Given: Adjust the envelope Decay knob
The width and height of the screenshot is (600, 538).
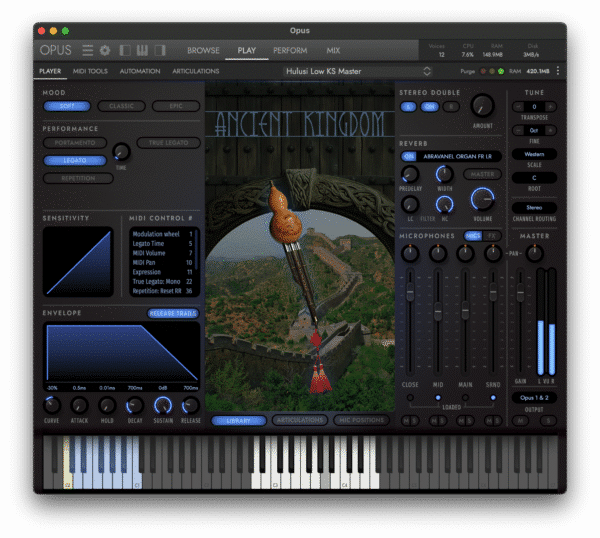Looking at the screenshot, I should tap(135, 406).
